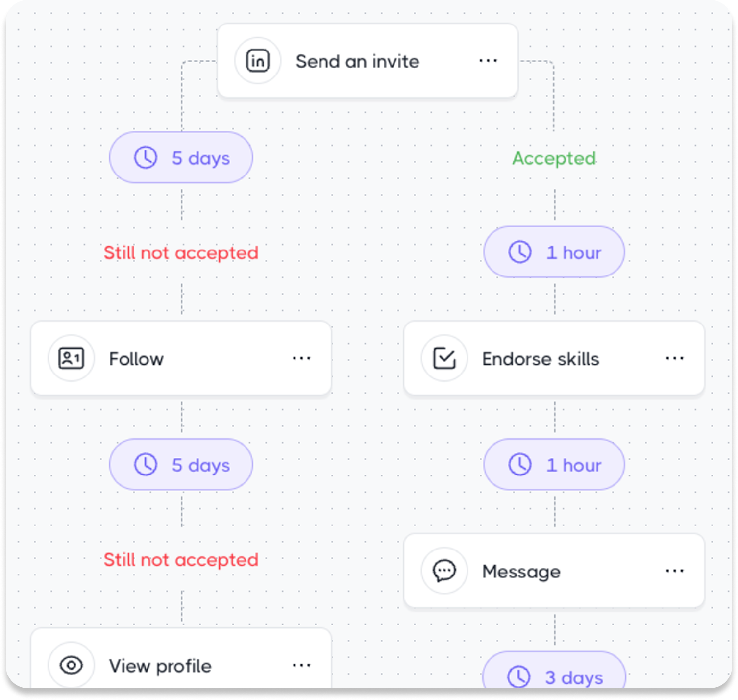
Task: Click the green Accepted branch label
Action: 554,158
